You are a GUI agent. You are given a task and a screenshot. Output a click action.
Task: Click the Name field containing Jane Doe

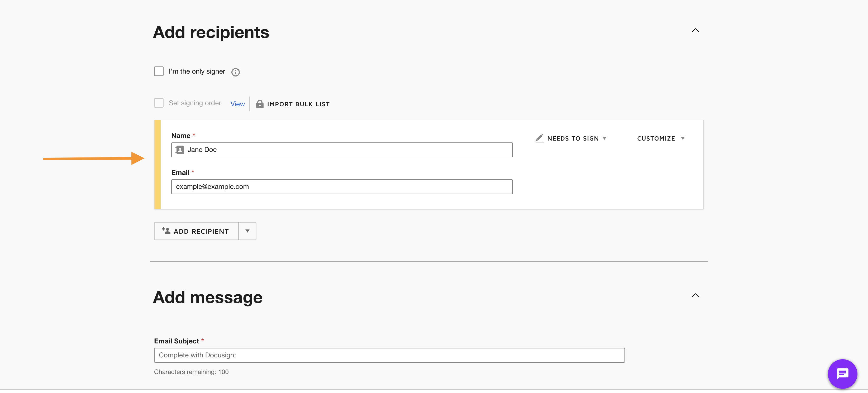347,150
